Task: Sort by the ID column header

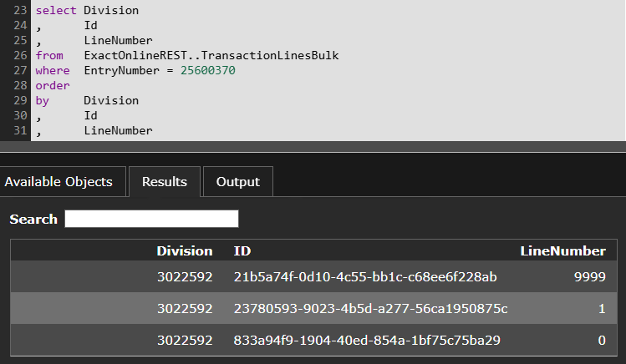Action: 242,250
